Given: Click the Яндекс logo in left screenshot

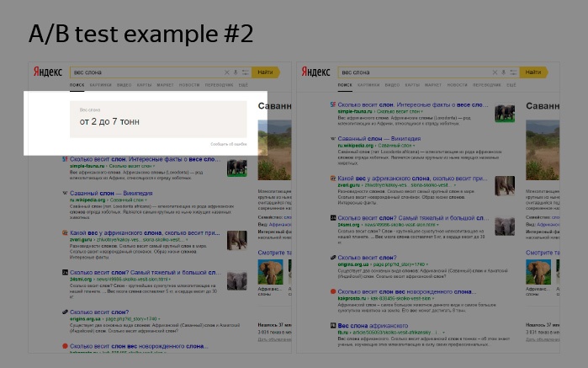Looking at the screenshot, I should (48, 72).
